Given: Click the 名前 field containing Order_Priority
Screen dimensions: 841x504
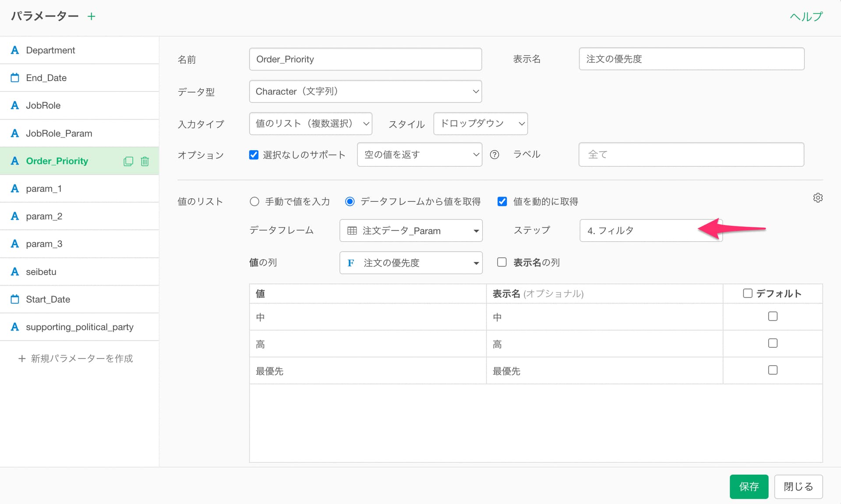Looking at the screenshot, I should (365, 59).
